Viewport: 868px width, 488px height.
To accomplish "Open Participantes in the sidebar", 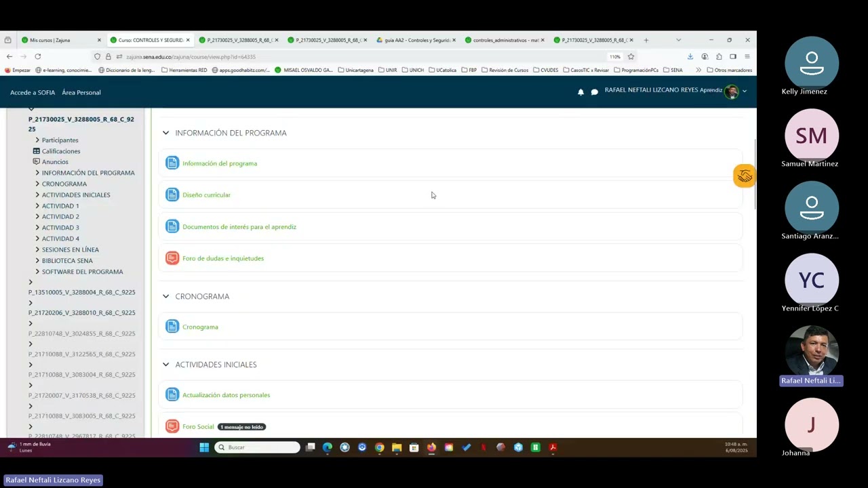I will point(60,140).
